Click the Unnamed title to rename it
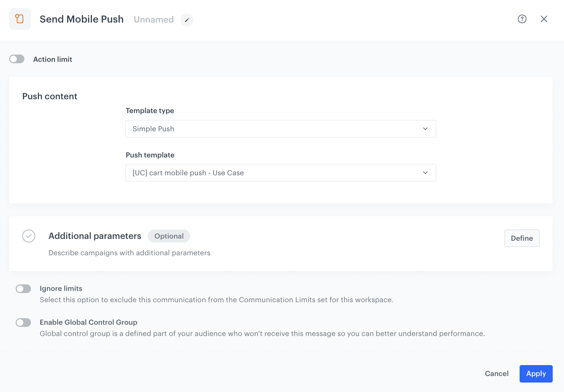This screenshot has height=392, width=564. (154, 19)
